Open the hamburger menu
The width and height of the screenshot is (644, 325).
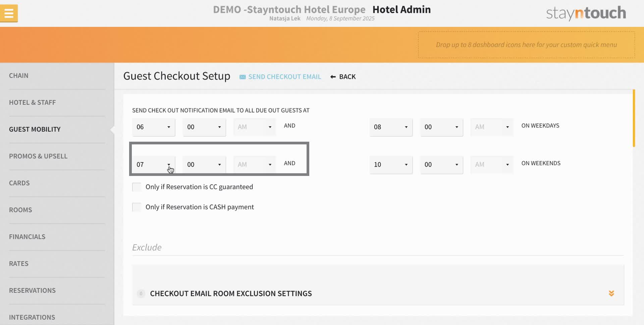pos(9,13)
